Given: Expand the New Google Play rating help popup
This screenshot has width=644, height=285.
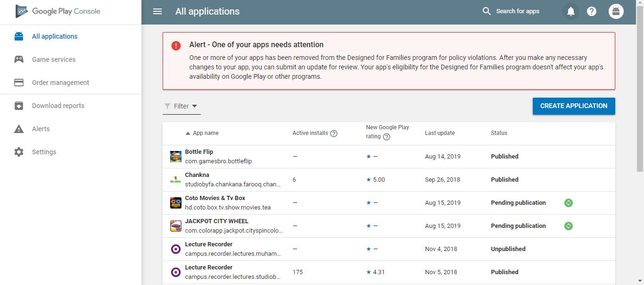Looking at the screenshot, I should coord(386,137).
